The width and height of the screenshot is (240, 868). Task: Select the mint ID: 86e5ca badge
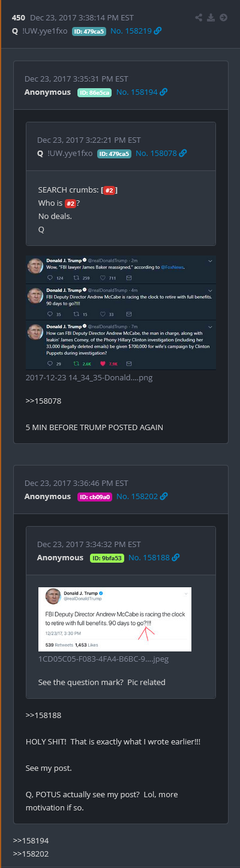point(94,92)
